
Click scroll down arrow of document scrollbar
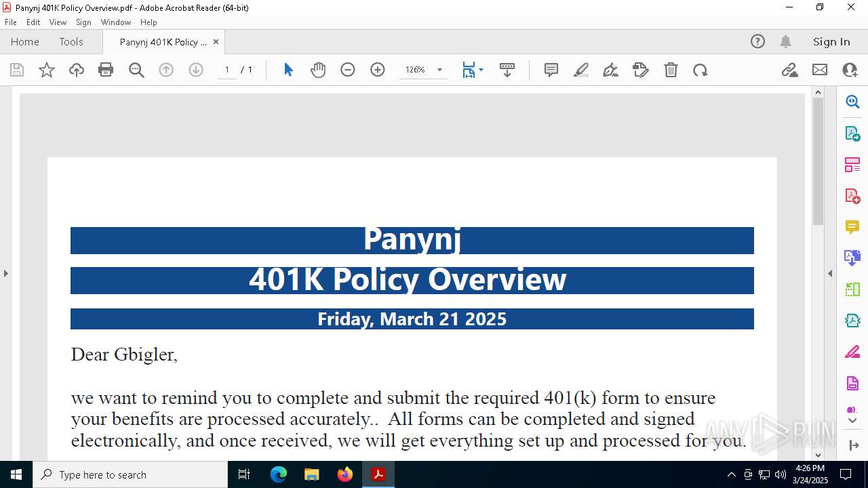818,455
